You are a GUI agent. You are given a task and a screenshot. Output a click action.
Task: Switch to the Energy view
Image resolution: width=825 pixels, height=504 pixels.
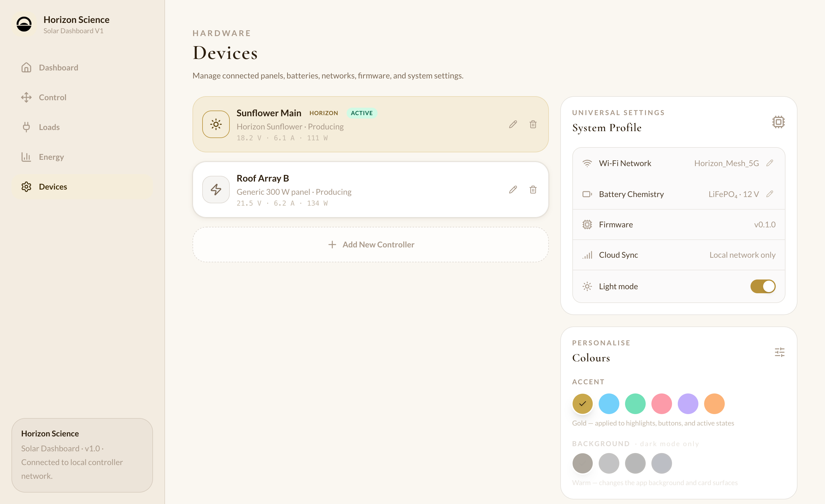(82, 157)
